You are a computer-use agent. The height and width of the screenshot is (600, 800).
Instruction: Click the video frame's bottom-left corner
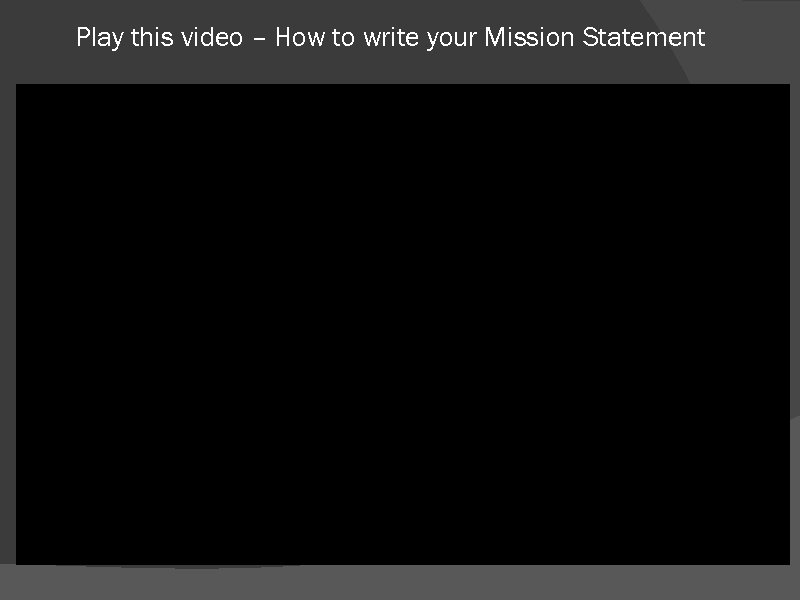point(17,564)
